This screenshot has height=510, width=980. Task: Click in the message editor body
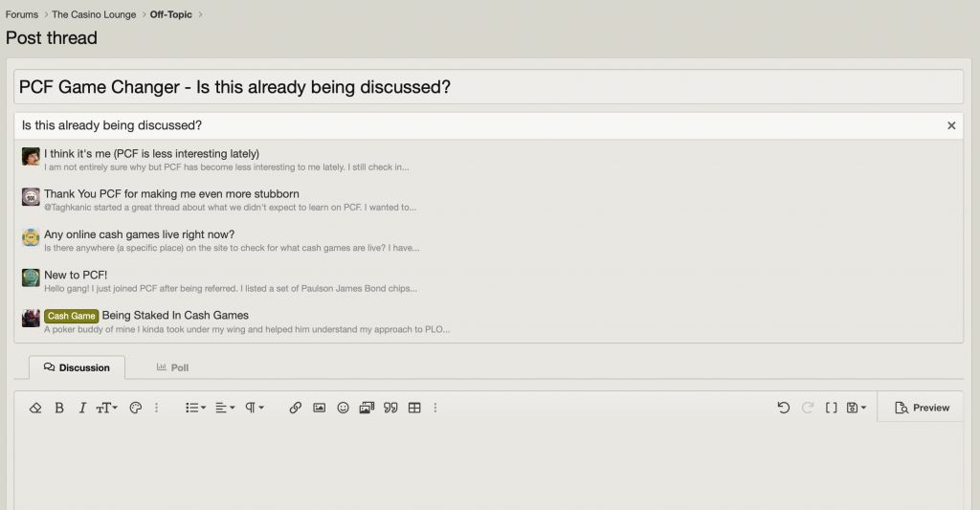point(489,466)
